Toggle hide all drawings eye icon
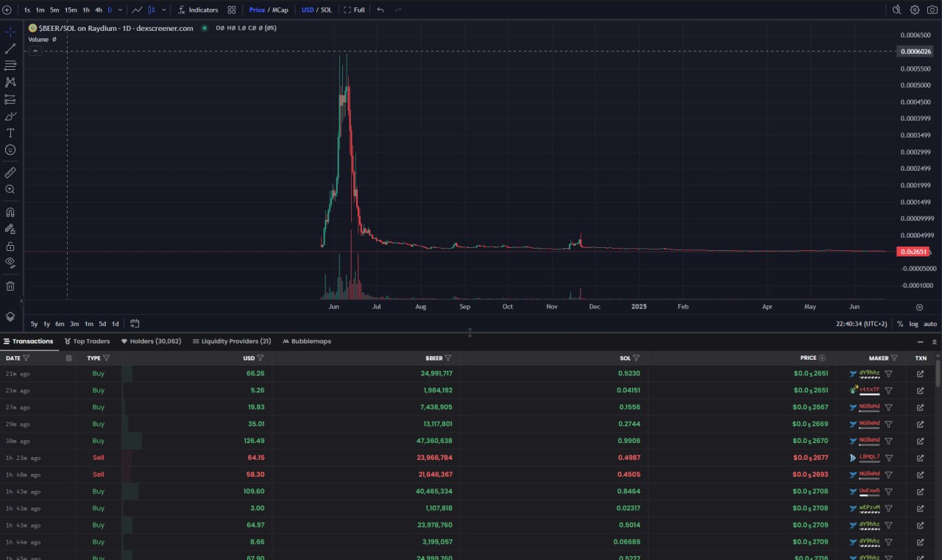Screen dimensions: 942x560 pyautogui.click(x=10, y=262)
